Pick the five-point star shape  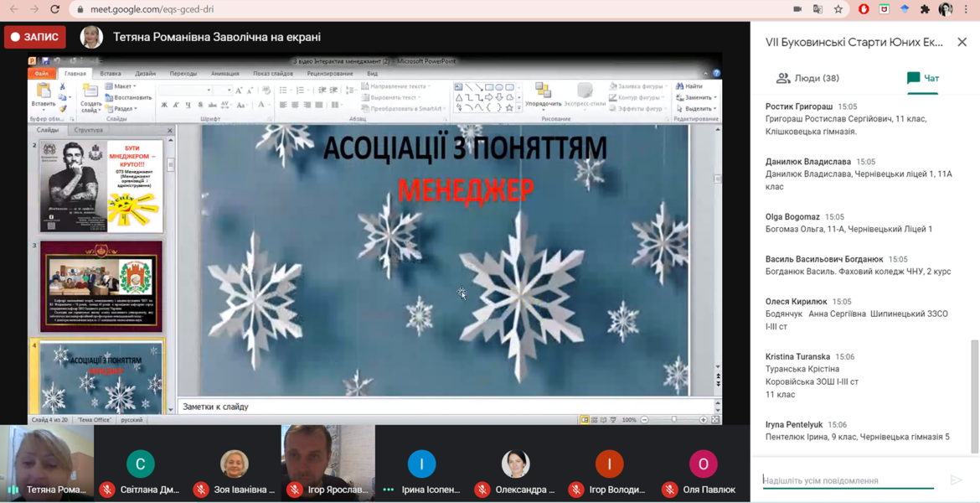(509, 107)
